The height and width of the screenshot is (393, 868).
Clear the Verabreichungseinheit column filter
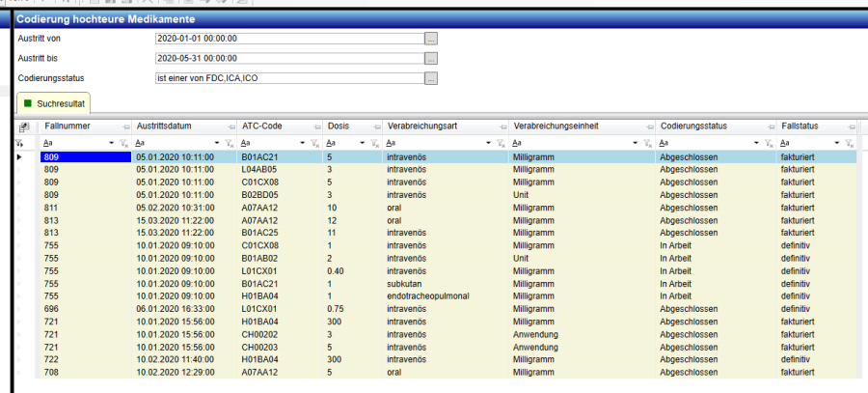point(647,143)
